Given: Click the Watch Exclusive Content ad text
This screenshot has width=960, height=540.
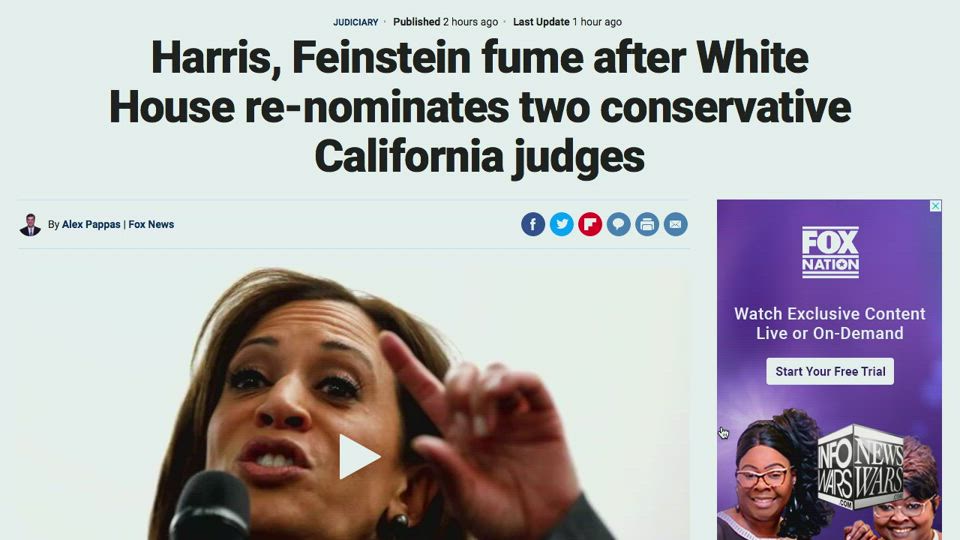Looking at the screenshot, I should coord(830,323).
